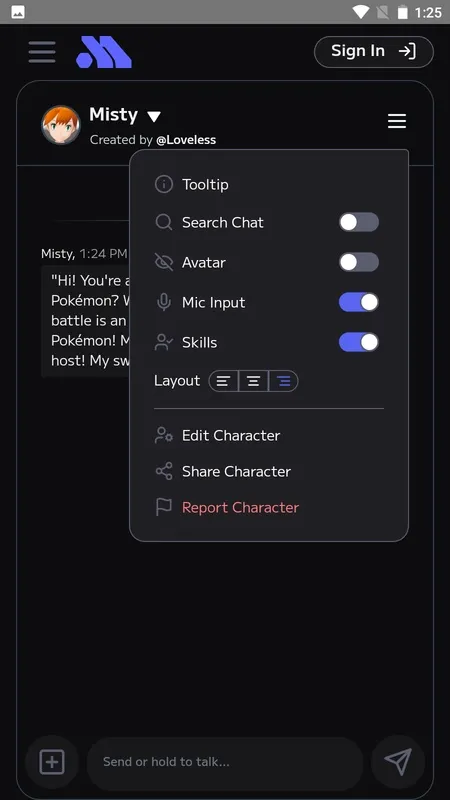
Task: Turn on the Avatar toggle
Action: pos(359,262)
